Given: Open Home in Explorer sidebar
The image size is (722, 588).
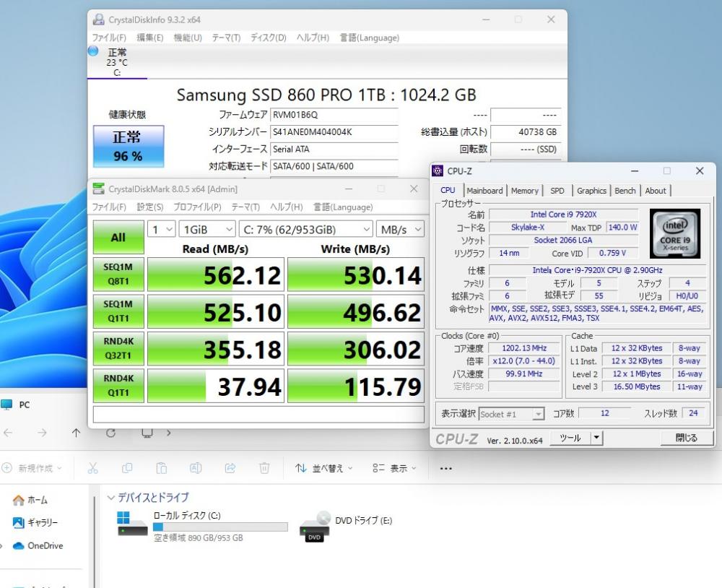Looking at the screenshot, I should 30,500.
